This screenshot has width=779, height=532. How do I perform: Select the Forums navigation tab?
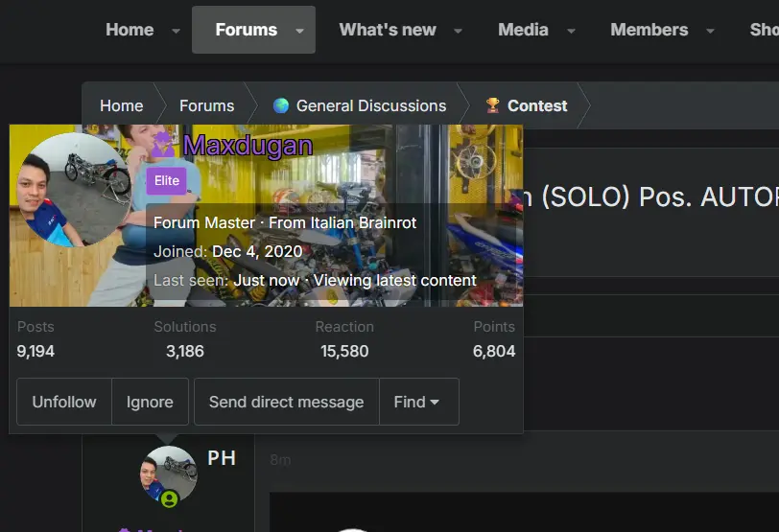[247, 30]
